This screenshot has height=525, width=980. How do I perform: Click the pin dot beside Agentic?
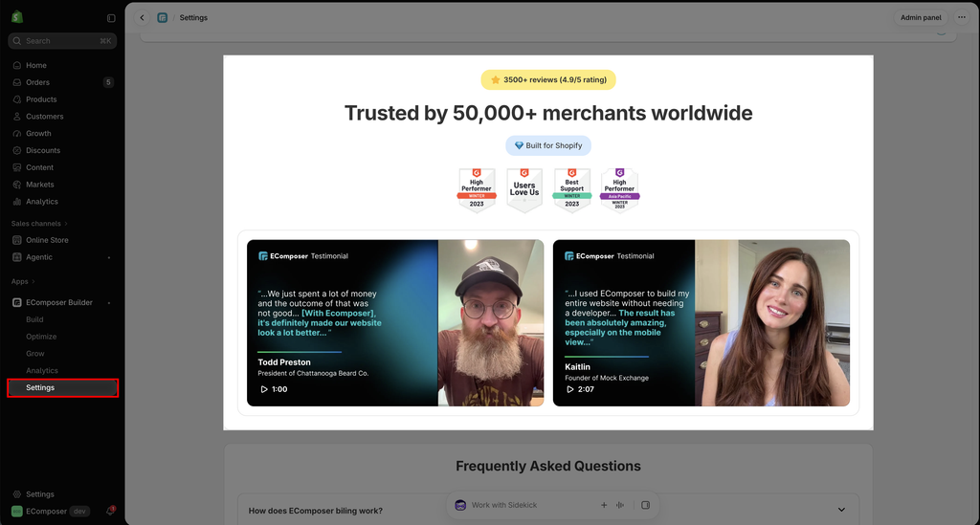[109, 258]
